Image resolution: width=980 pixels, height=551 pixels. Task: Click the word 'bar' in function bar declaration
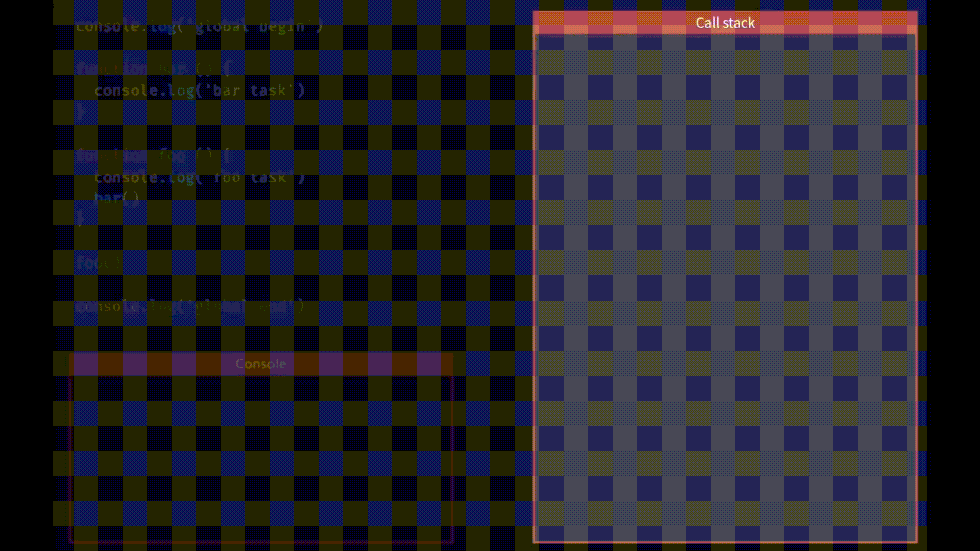tap(171, 69)
